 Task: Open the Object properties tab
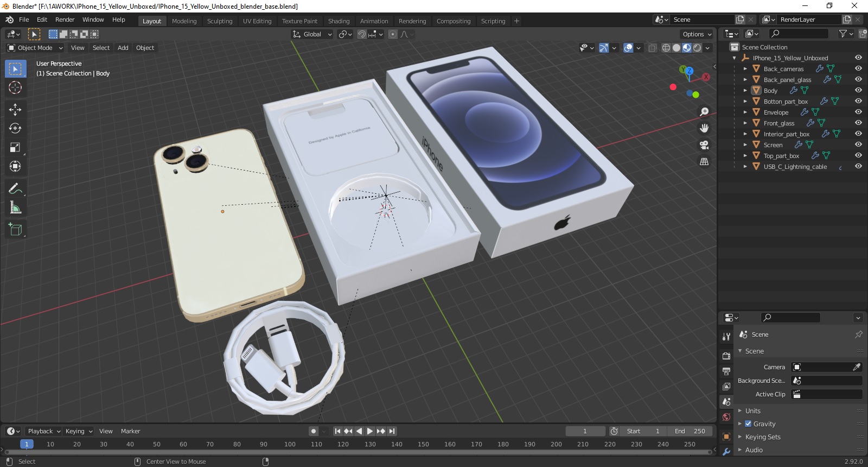pos(726,437)
